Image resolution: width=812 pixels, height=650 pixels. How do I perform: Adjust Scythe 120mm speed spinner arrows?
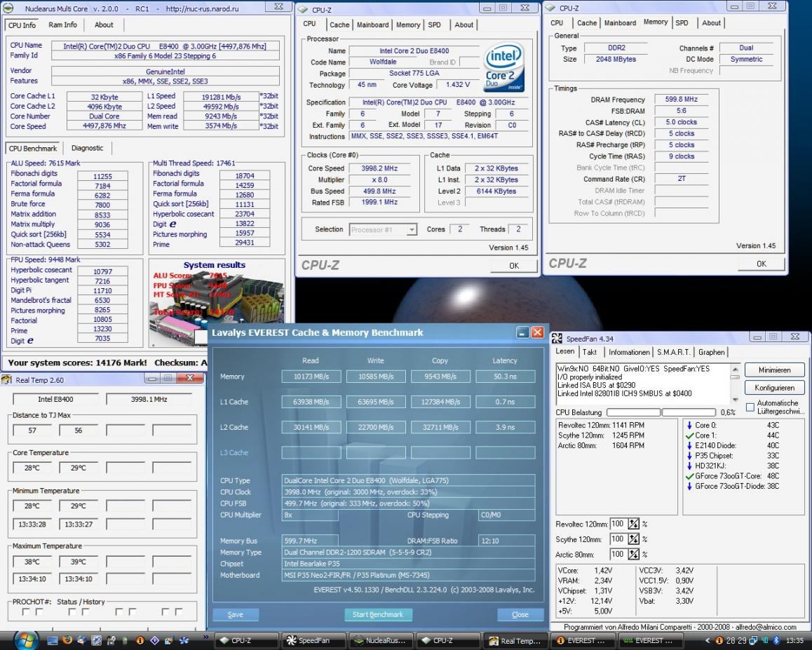(x=633, y=539)
